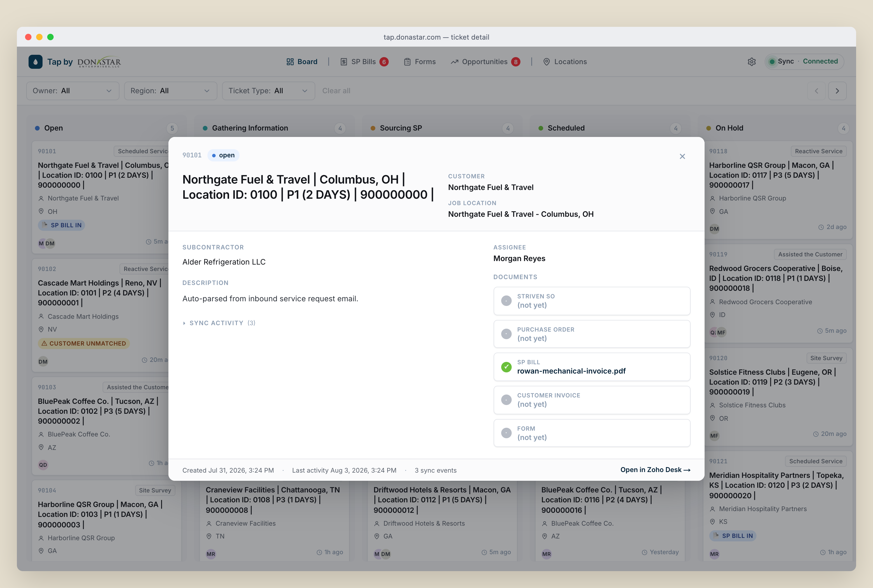Image resolution: width=873 pixels, height=588 pixels.
Task: Switch to the Opportunities tab
Action: click(x=485, y=62)
